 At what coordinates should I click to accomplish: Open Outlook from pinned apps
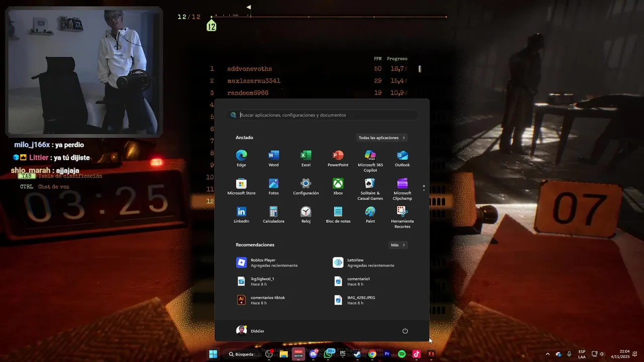[x=403, y=158]
